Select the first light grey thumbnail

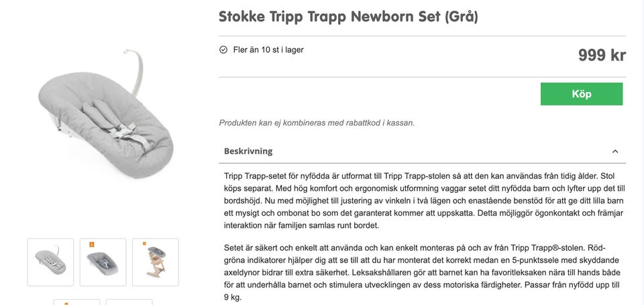[50, 262]
